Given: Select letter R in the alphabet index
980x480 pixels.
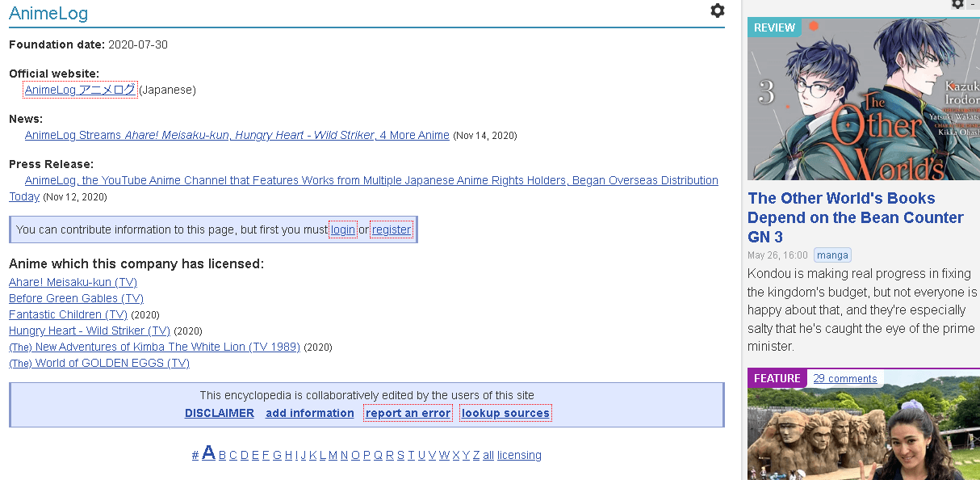Looking at the screenshot, I should click(390, 455).
